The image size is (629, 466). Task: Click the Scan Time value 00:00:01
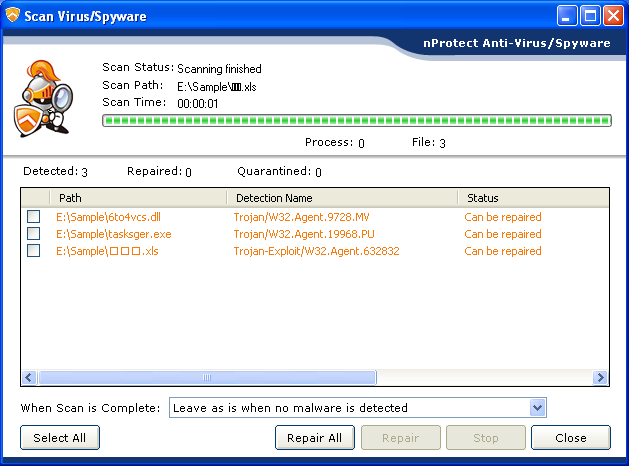pos(198,104)
